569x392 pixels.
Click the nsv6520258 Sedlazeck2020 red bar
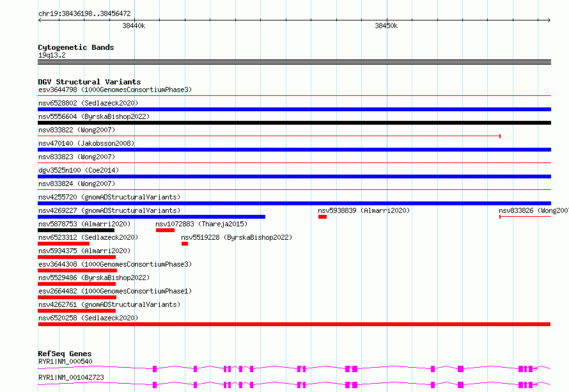click(294, 324)
